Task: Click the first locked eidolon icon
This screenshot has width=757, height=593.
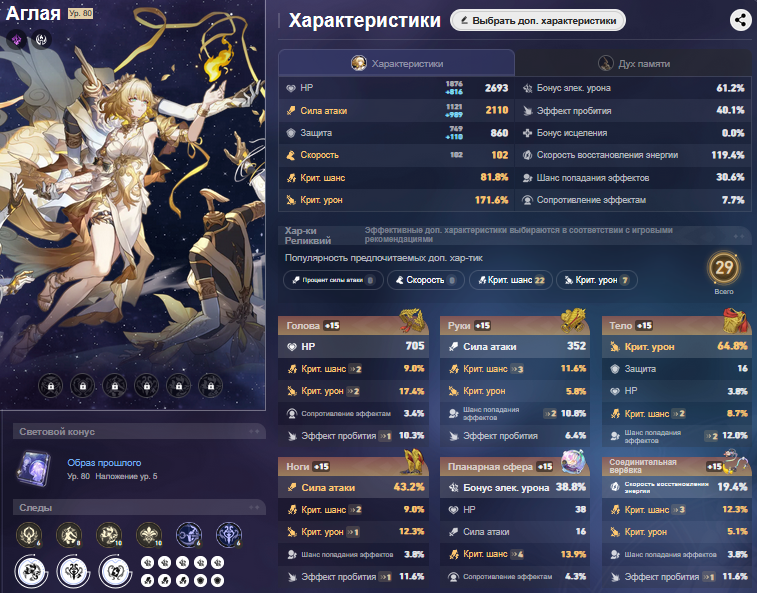Action: (x=51, y=386)
